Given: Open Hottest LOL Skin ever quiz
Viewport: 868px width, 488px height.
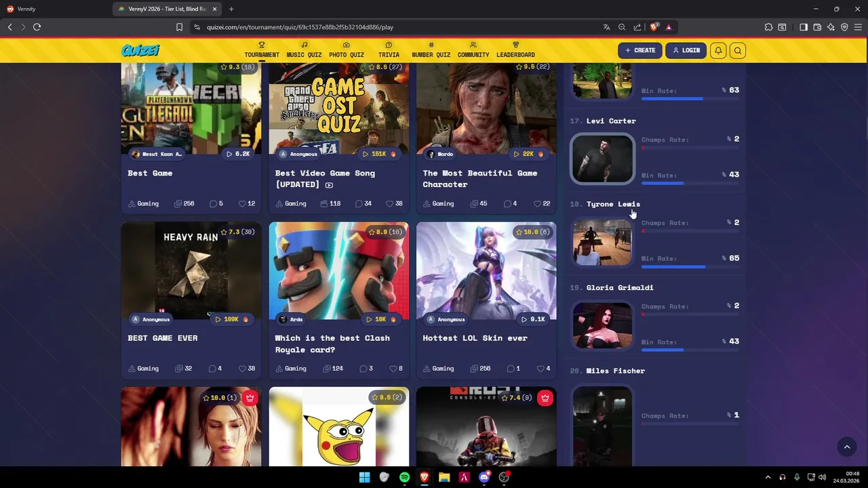Looking at the screenshot, I should 475,338.
